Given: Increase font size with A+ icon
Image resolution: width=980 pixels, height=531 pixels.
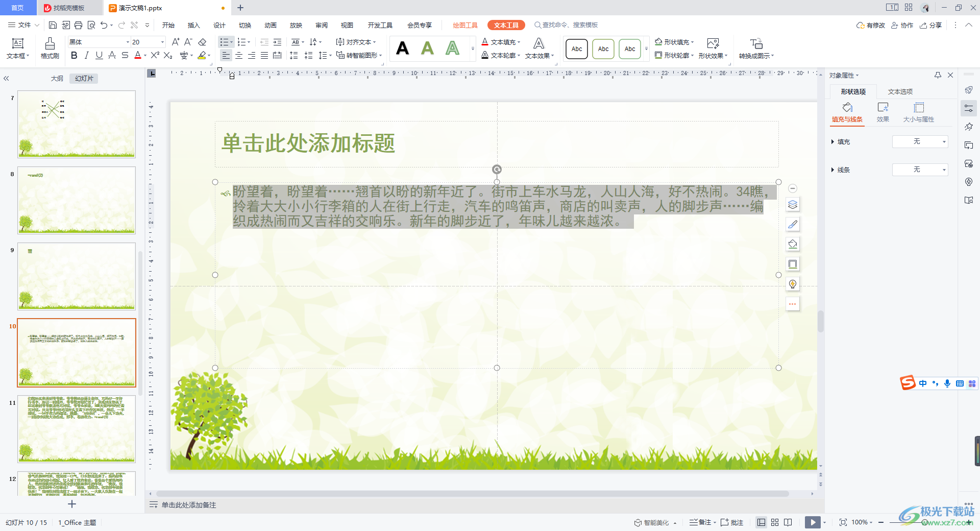Looking at the screenshot, I should point(176,42).
